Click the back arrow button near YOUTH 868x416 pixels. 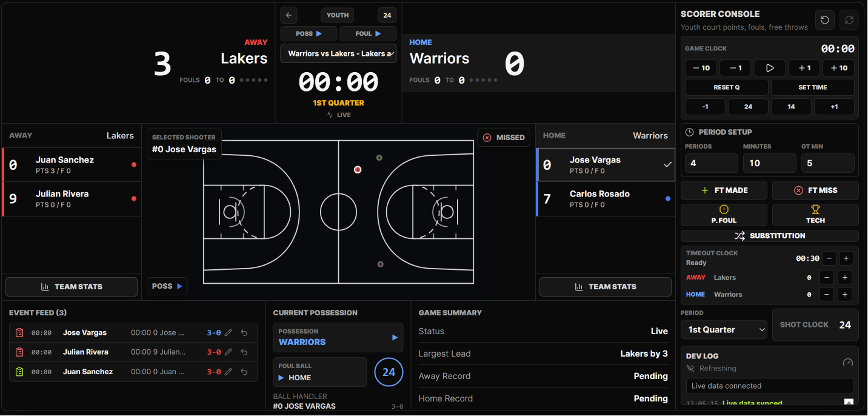(289, 15)
